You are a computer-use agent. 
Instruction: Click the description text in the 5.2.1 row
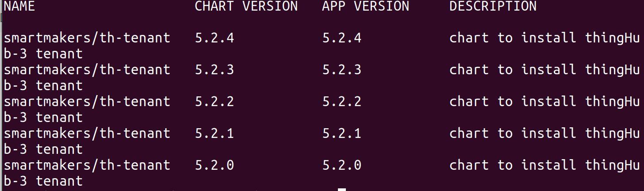544,134
